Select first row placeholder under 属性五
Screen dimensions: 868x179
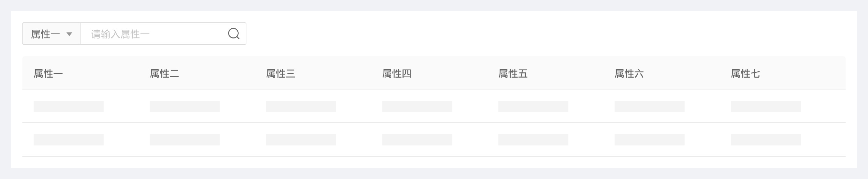[x=533, y=106]
